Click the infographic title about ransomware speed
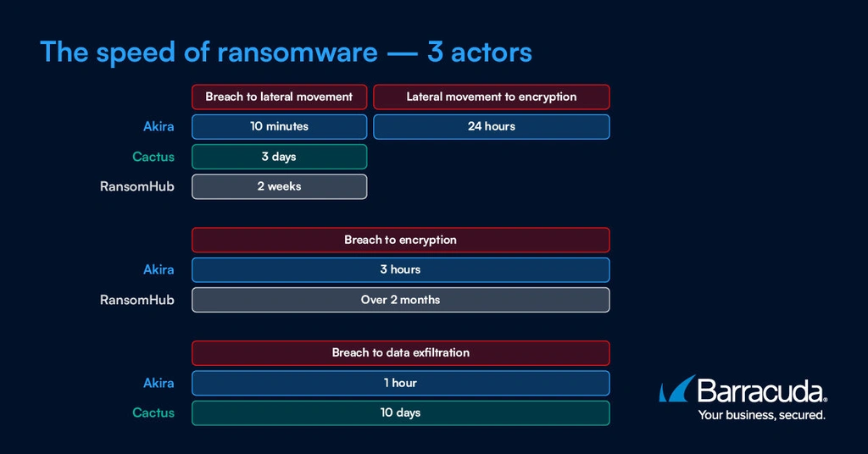The height and width of the screenshot is (454, 868). pyautogui.click(x=286, y=52)
